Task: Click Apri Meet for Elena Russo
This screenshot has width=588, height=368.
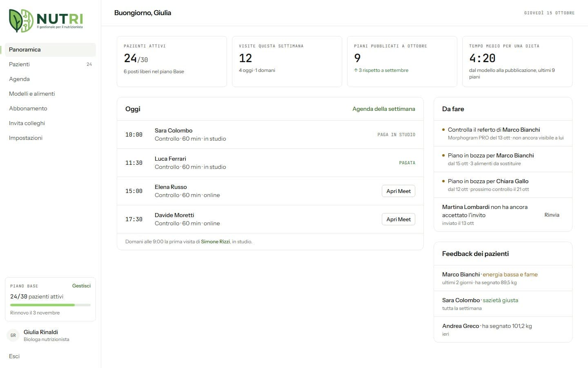Action: 399,191
